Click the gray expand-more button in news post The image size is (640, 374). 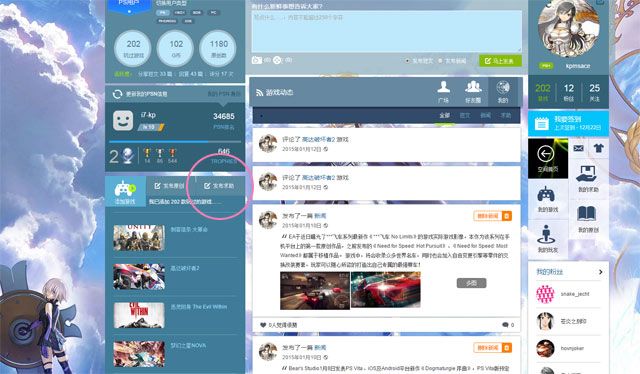tap(471, 283)
